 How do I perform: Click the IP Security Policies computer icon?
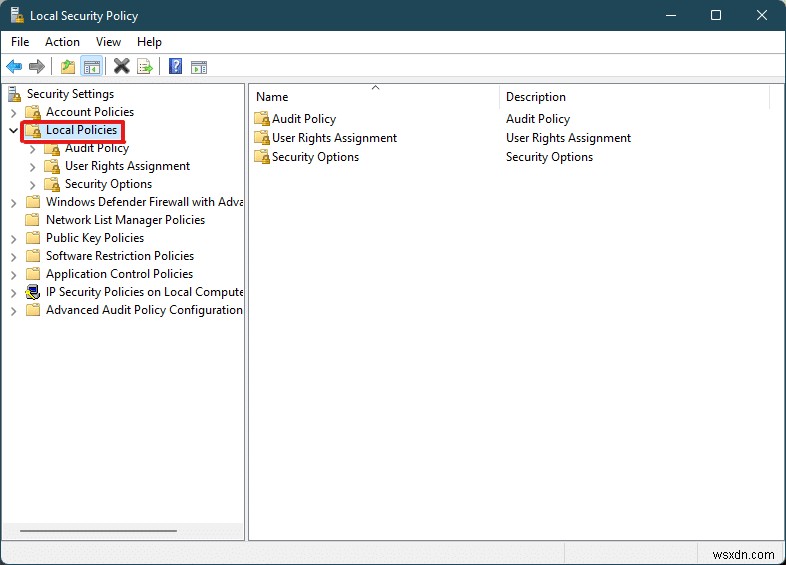33,292
